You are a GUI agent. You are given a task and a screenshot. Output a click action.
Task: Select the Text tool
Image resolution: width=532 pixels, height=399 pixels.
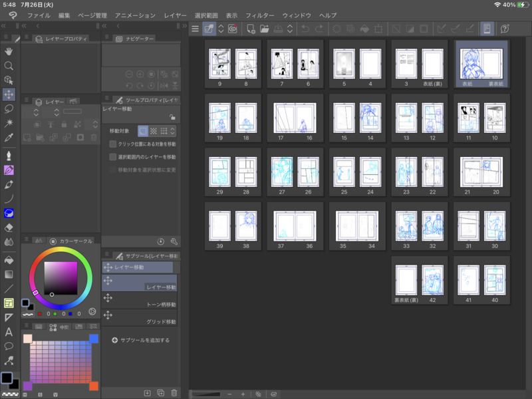coord(9,332)
